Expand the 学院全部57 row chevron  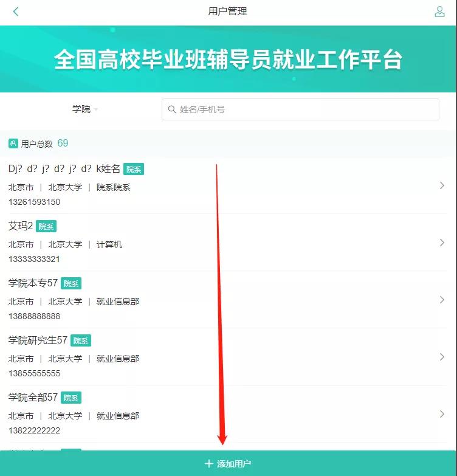pos(442,414)
